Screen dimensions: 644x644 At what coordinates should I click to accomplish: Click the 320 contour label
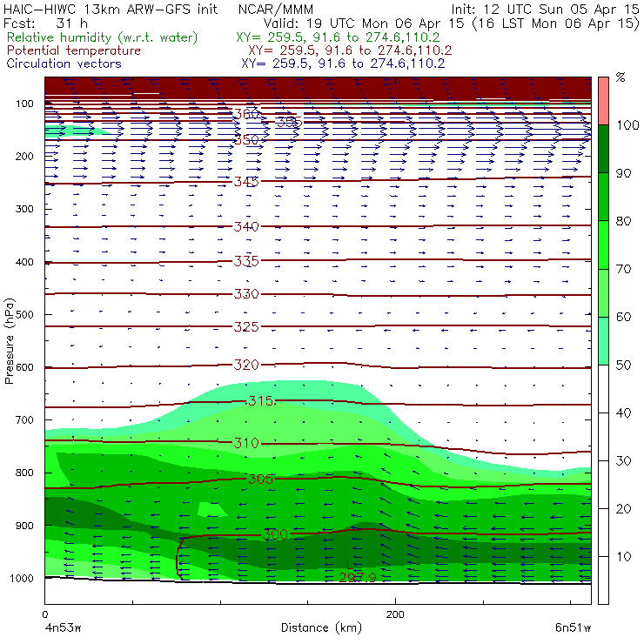pyautogui.click(x=246, y=365)
